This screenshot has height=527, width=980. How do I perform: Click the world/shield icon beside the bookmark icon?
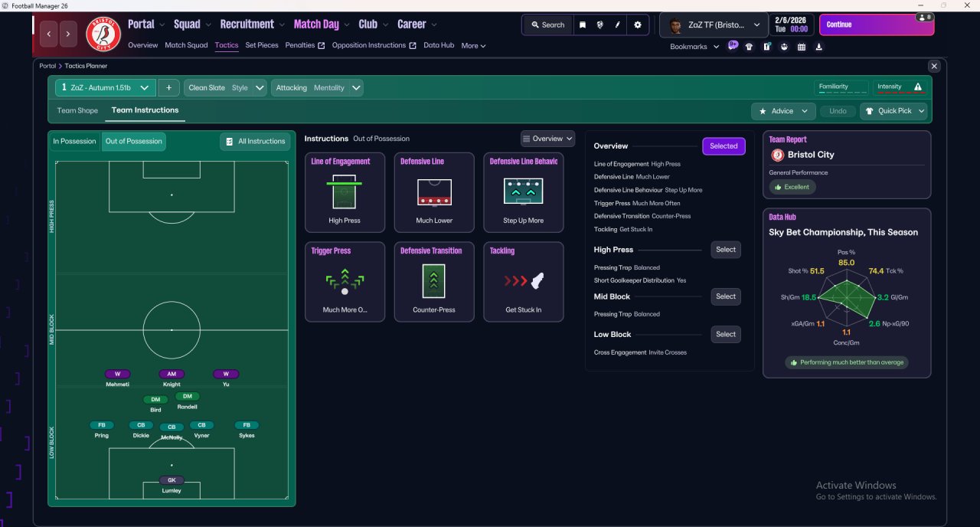coord(600,25)
